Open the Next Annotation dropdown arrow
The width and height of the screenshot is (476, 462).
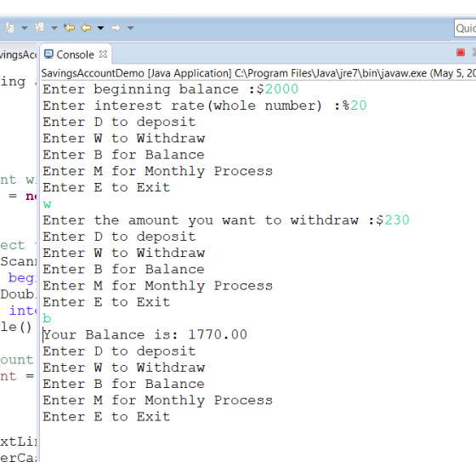pos(25,28)
